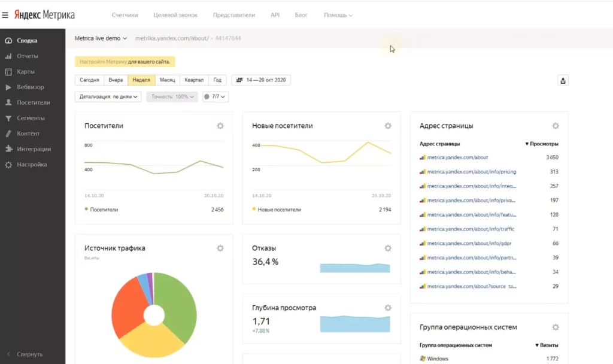Screen dimensions: 613x364
Task: Open Счетчики in the top navigation
Action: tap(125, 15)
